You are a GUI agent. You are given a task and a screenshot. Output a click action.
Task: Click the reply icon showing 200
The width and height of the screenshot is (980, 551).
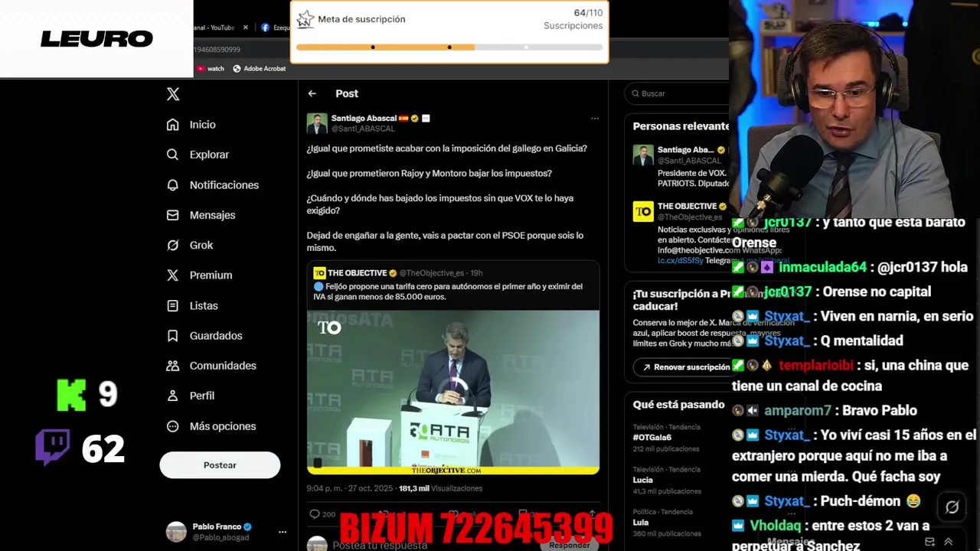tap(322, 514)
